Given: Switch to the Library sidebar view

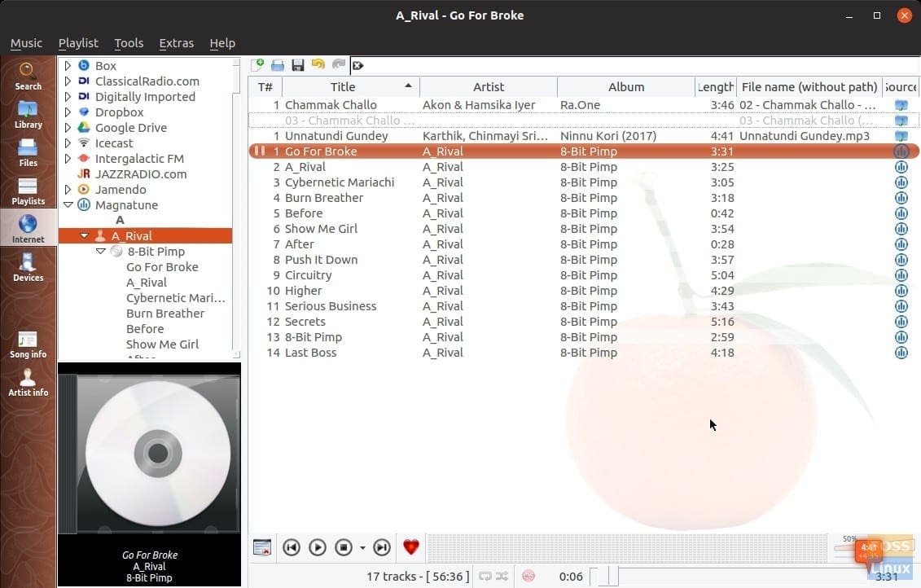Looking at the screenshot, I should click(x=28, y=114).
